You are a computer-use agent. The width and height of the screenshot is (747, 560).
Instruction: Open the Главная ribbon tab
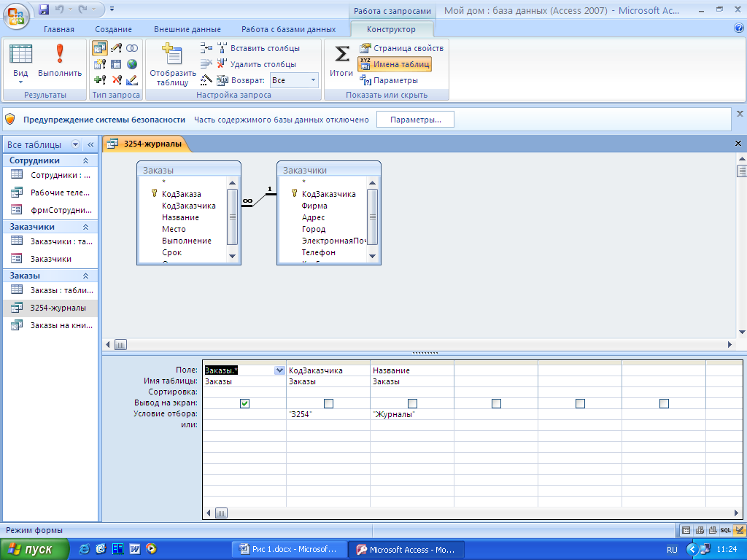[59, 29]
